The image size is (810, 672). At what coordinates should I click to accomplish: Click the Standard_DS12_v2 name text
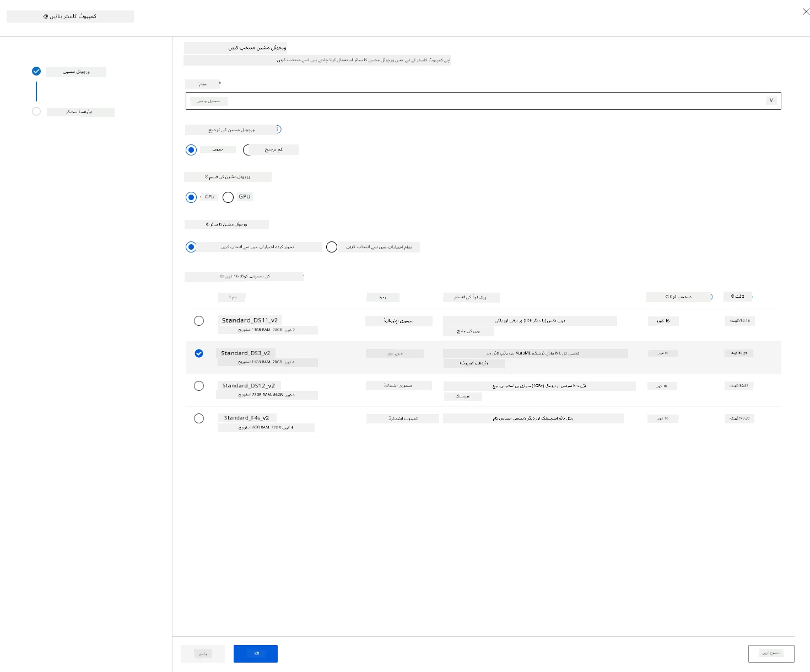click(x=249, y=385)
